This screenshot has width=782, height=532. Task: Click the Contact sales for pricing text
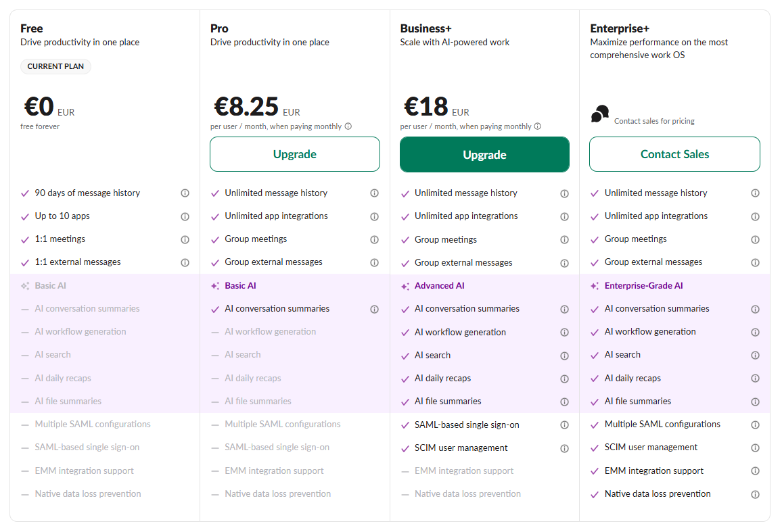[x=654, y=121]
